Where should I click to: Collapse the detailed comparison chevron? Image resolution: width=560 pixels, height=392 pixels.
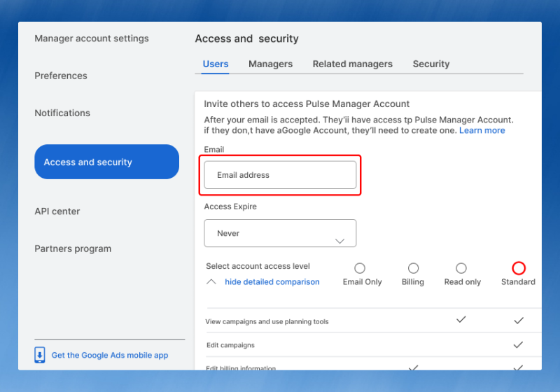click(x=211, y=282)
